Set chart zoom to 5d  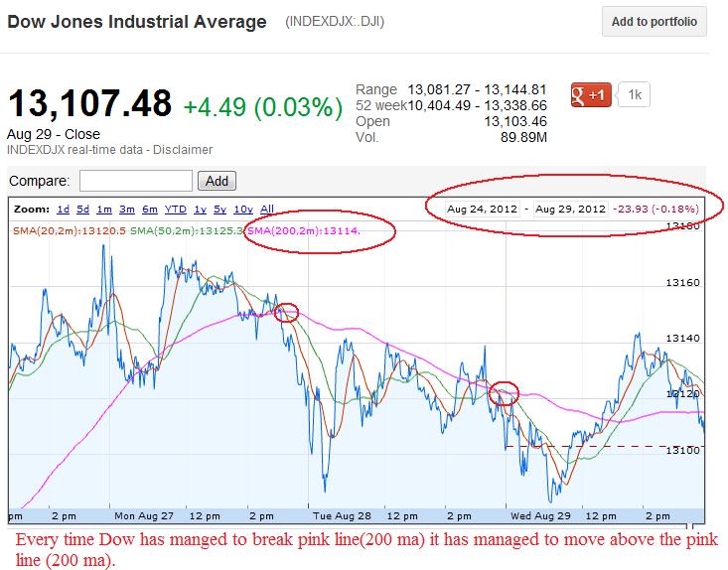83,210
